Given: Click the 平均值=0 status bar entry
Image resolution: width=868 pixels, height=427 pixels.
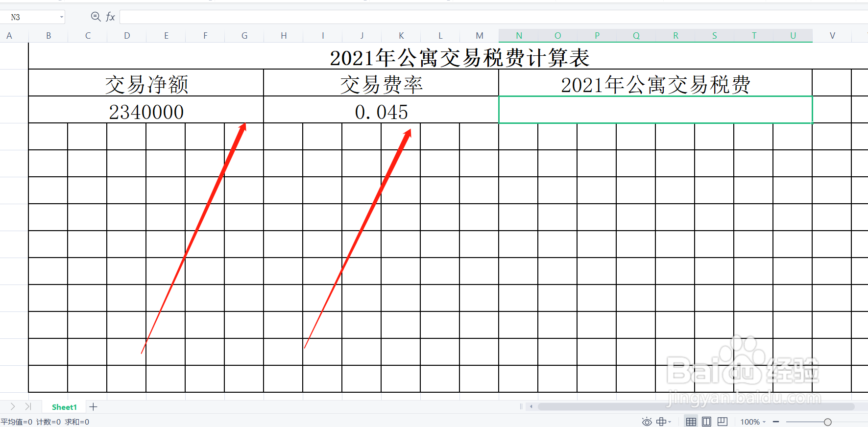Looking at the screenshot, I should (x=17, y=422).
